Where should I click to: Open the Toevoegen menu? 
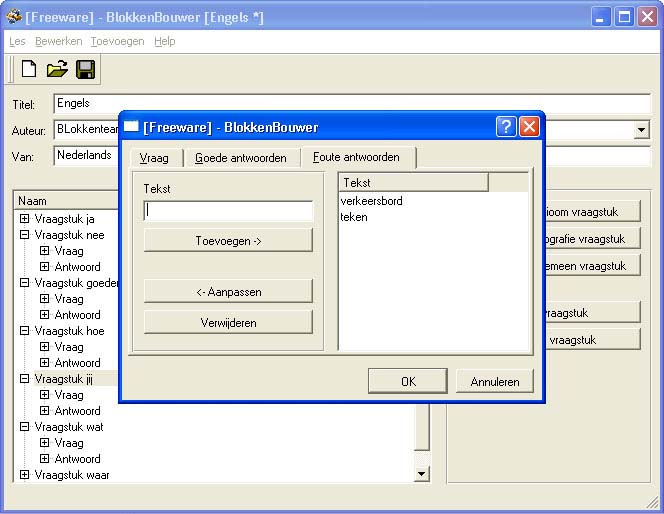click(x=117, y=41)
